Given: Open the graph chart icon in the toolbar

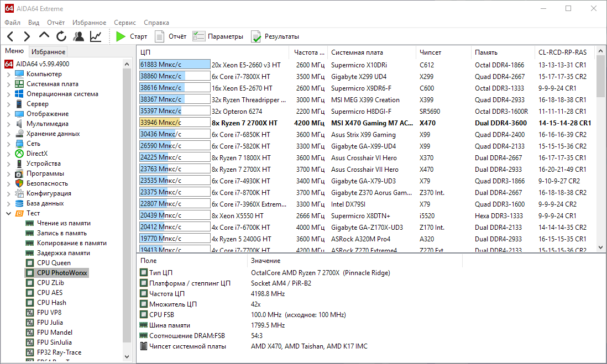Looking at the screenshot, I should click(x=96, y=36).
